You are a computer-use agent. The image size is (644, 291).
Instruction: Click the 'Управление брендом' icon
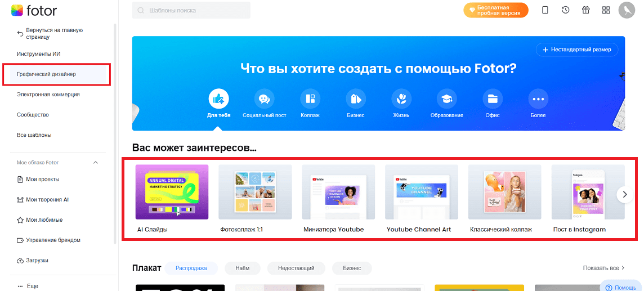point(20,240)
